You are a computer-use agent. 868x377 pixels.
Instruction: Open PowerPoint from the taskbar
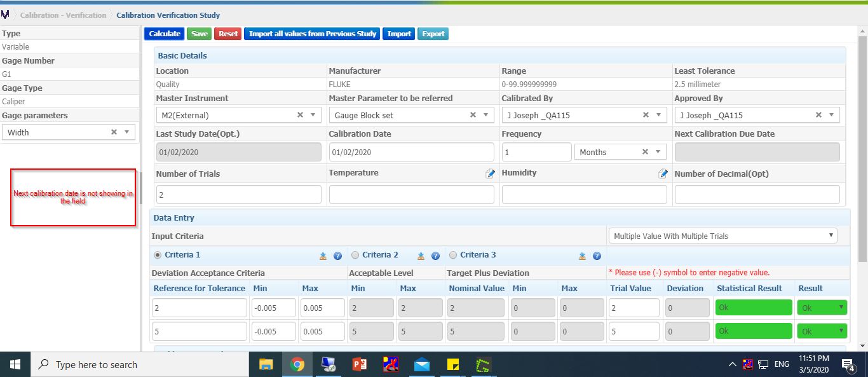pyautogui.click(x=359, y=364)
